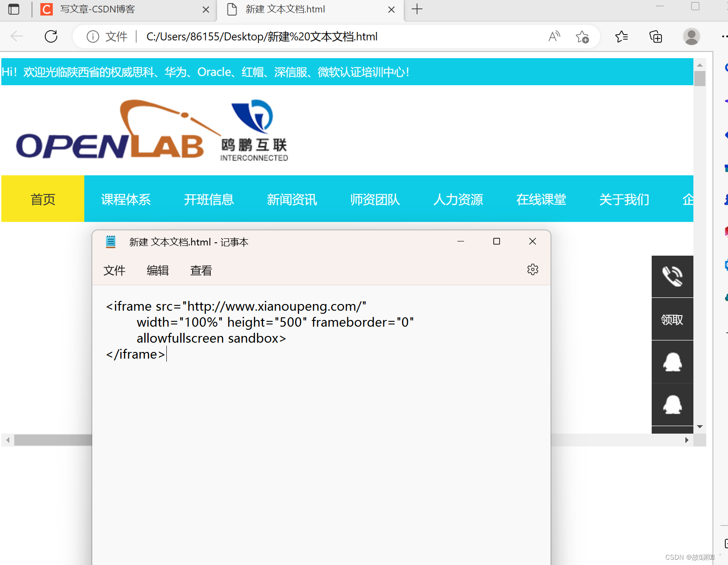Activate the Read Aloud icon

[x=554, y=36]
